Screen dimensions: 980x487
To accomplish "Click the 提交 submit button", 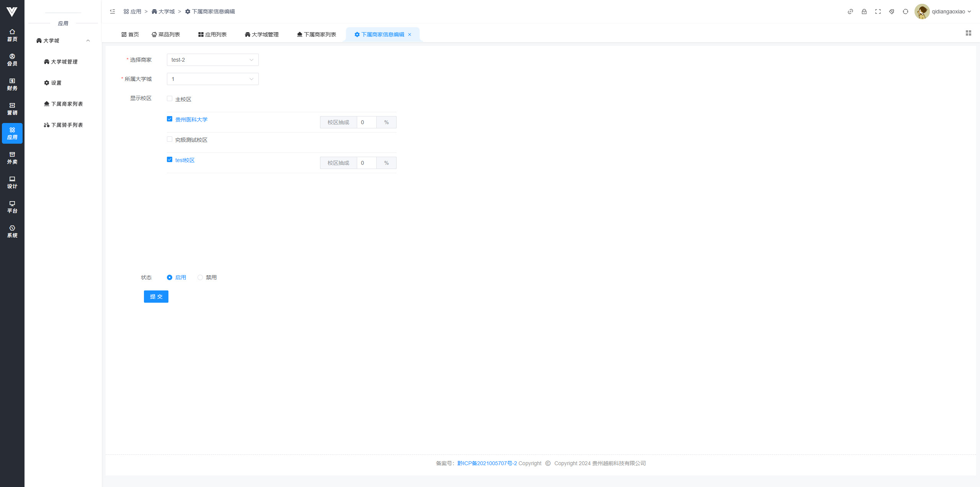I will point(156,297).
